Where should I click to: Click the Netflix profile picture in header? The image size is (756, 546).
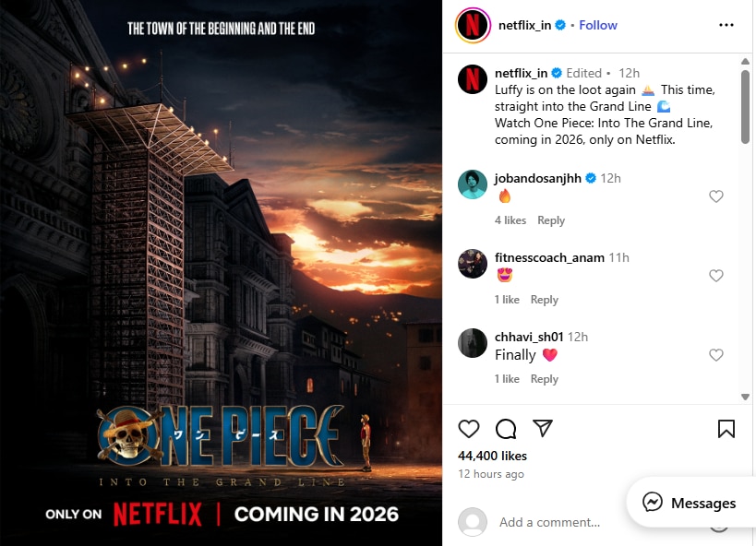[473, 25]
